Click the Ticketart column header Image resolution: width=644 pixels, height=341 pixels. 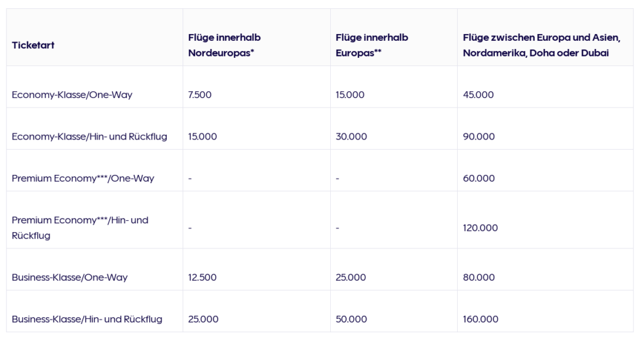[x=33, y=45]
